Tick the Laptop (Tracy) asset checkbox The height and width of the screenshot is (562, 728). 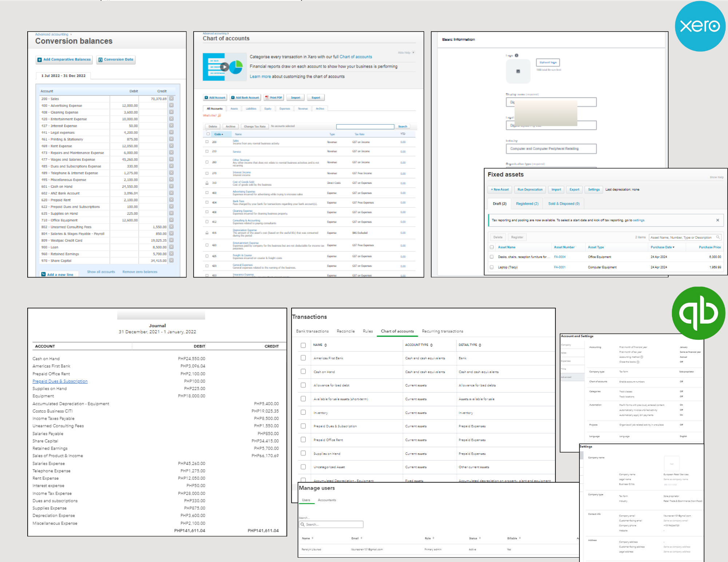pos(492,267)
